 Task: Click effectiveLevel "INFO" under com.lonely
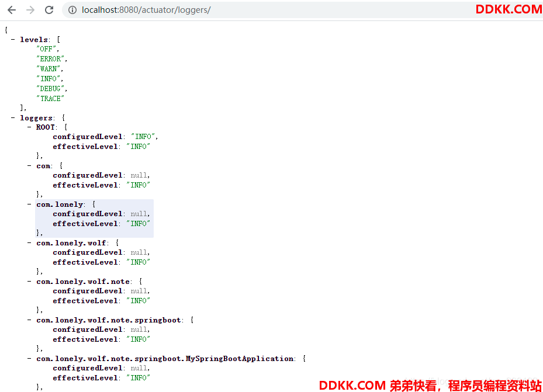coord(139,224)
